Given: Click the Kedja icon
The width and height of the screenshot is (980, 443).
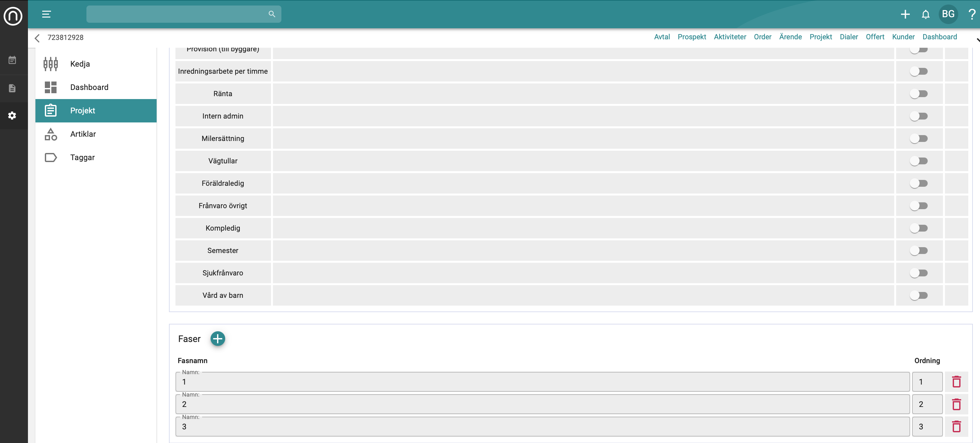Looking at the screenshot, I should pos(51,64).
